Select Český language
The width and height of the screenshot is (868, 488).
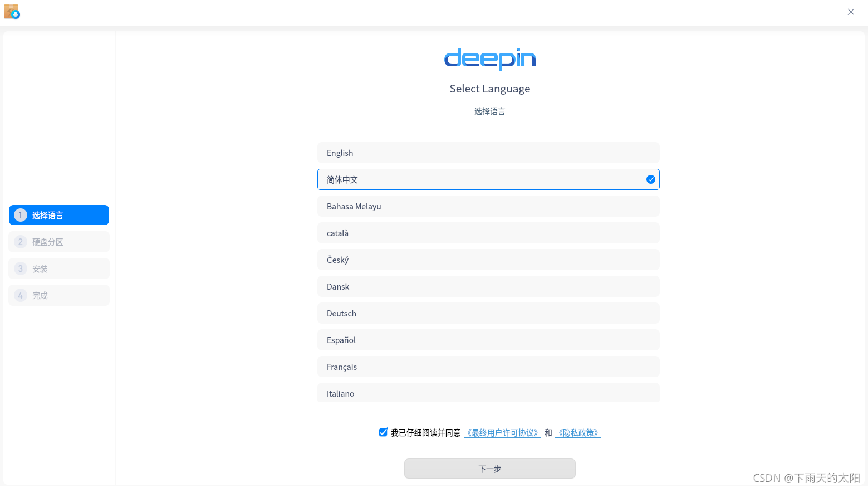(488, 260)
